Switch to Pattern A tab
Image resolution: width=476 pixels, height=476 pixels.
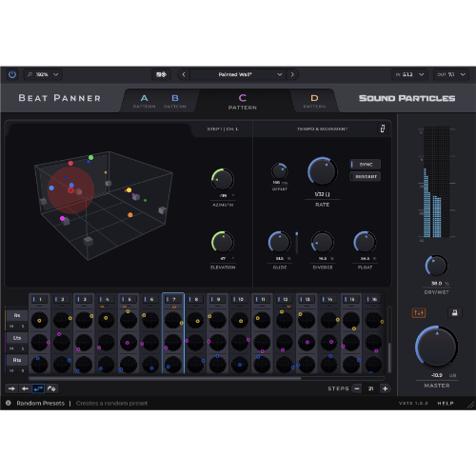pyautogui.click(x=144, y=101)
